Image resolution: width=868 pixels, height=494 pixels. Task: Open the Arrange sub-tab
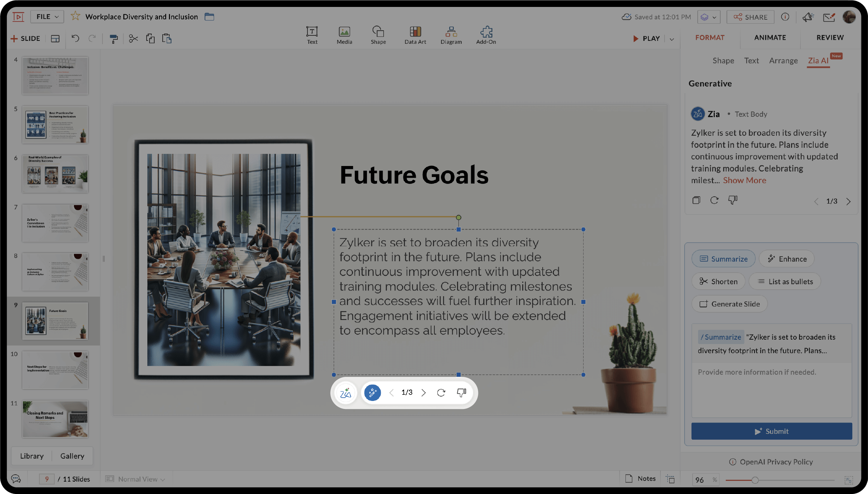click(x=783, y=61)
